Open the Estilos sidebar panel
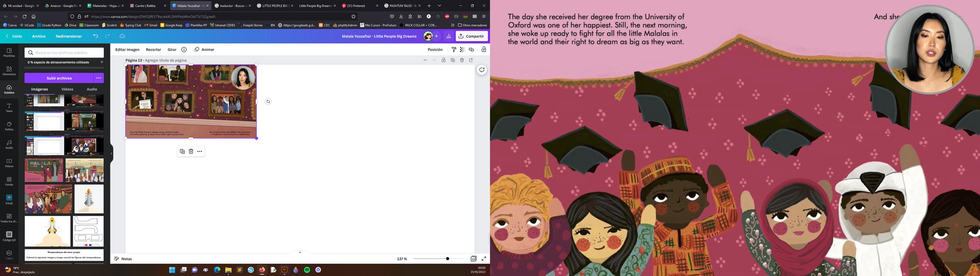980x276 pixels. [9, 126]
